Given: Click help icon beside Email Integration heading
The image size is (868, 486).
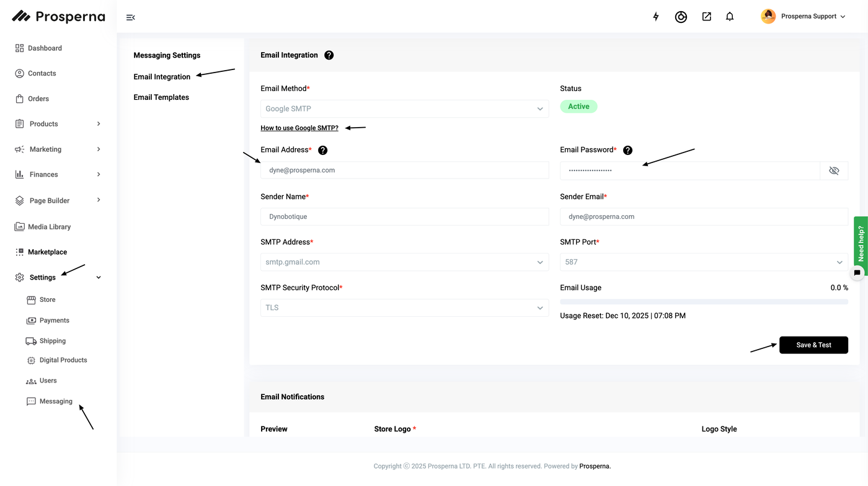Looking at the screenshot, I should pyautogui.click(x=329, y=55).
